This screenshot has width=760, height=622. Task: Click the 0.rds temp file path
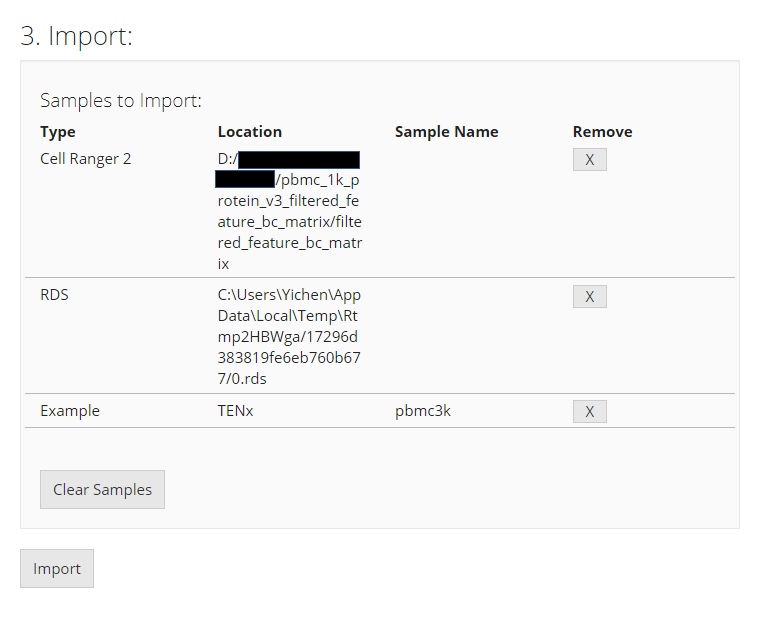coord(288,337)
